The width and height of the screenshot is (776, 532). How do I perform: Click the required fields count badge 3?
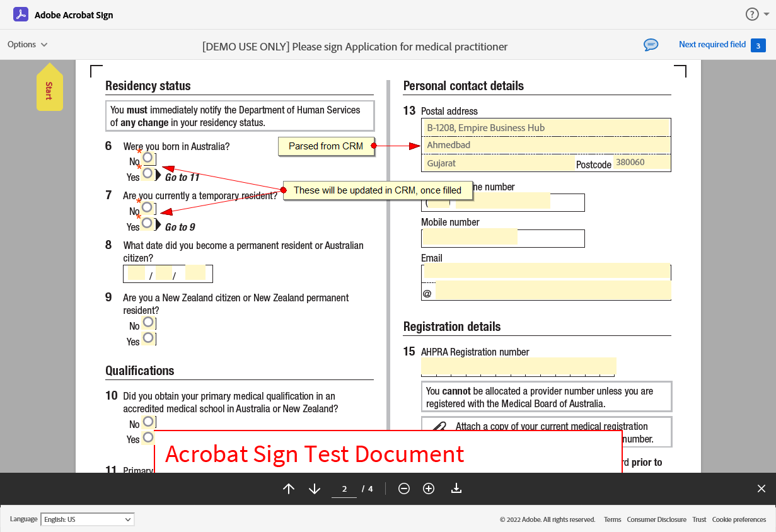[758, 45]
